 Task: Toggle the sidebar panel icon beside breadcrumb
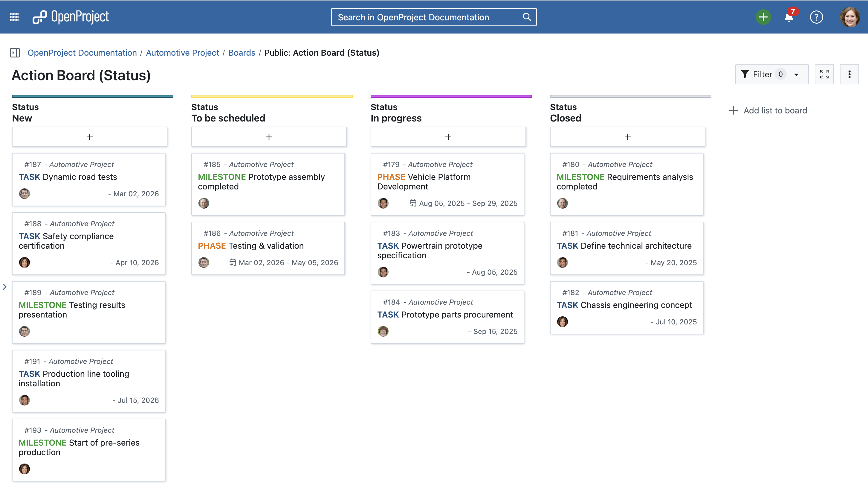(15, 53)
